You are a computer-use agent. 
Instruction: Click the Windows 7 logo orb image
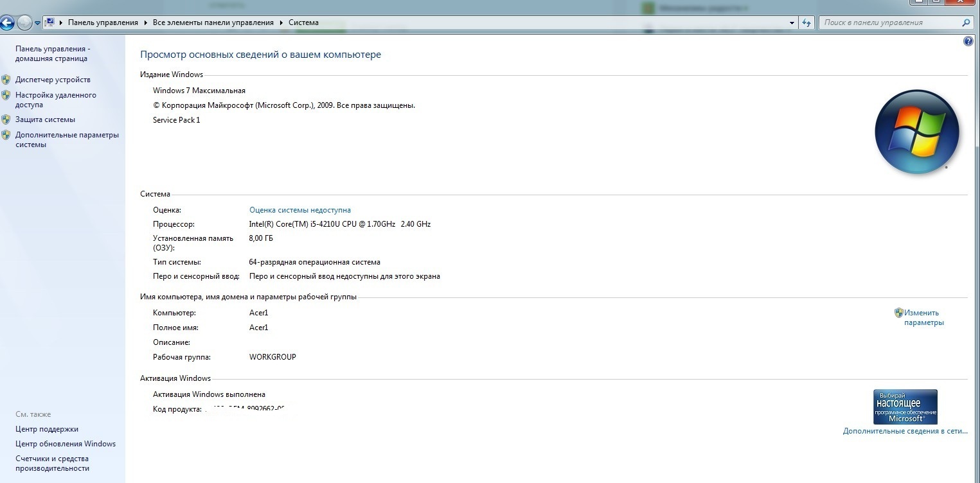click(x=917, y=132)
